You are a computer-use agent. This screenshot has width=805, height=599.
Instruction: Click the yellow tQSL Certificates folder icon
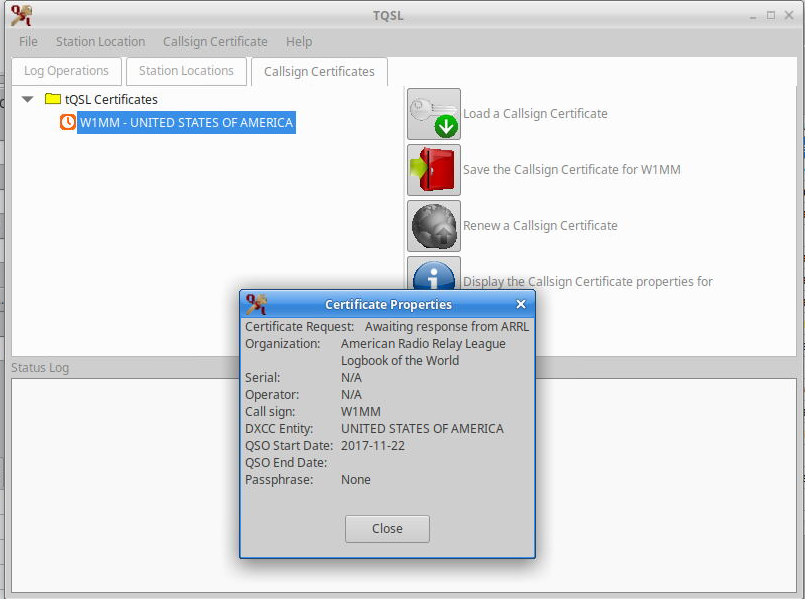(53, 99)
